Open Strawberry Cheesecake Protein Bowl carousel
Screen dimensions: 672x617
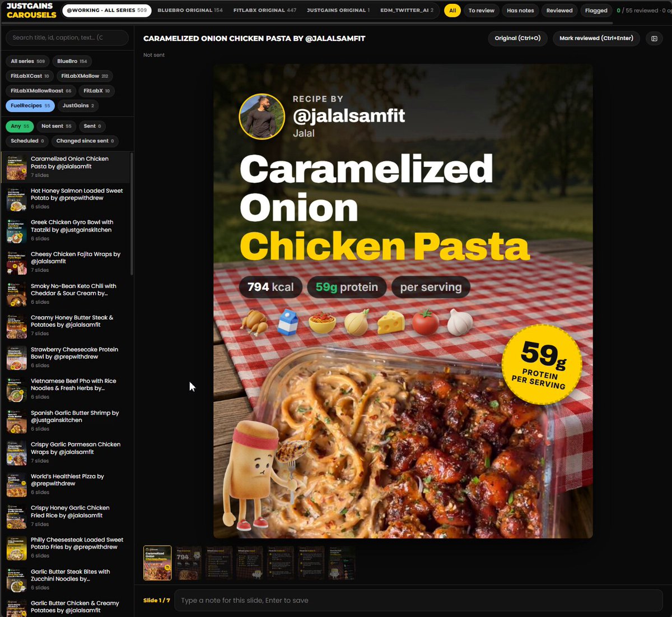pos(66,357)
